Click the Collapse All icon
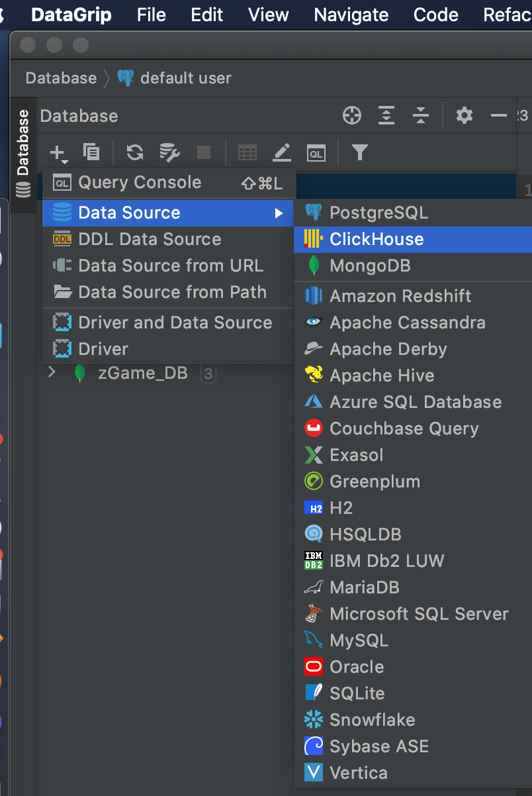Screen dimensions: 532x796 (x=421, y=116)
